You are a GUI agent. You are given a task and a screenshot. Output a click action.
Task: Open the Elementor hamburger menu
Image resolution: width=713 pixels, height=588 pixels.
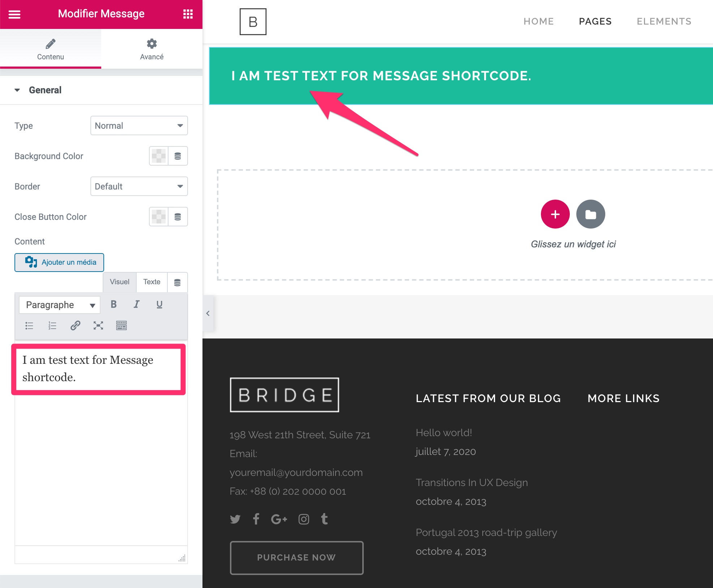[x=14, y=14]
